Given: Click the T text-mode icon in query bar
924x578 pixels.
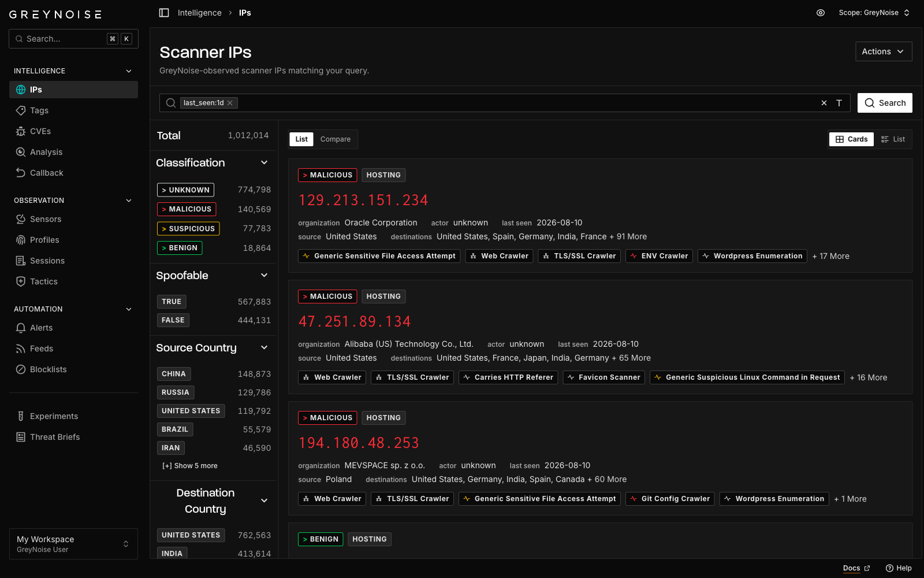Looking at the screenshot, I should pos(839,103).
